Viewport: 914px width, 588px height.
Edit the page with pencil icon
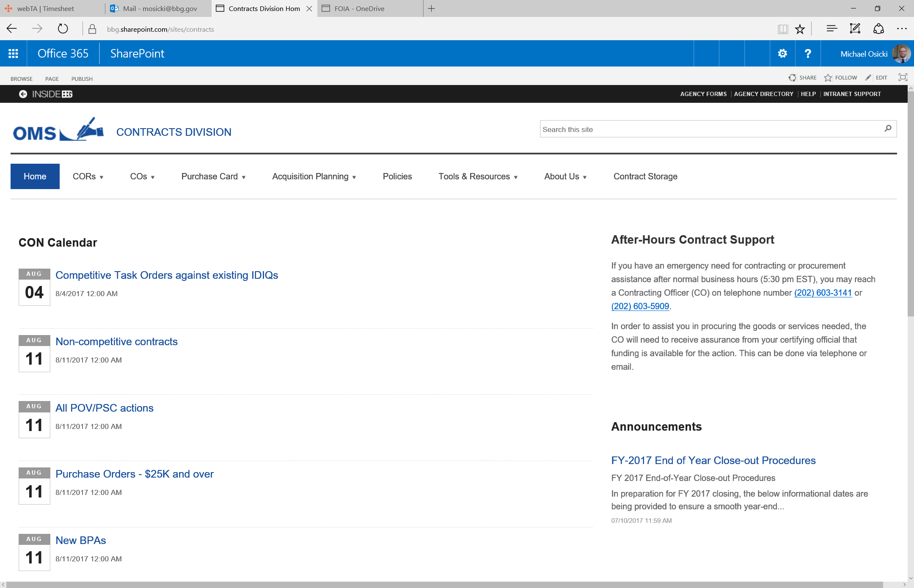[x=868, y=78]
